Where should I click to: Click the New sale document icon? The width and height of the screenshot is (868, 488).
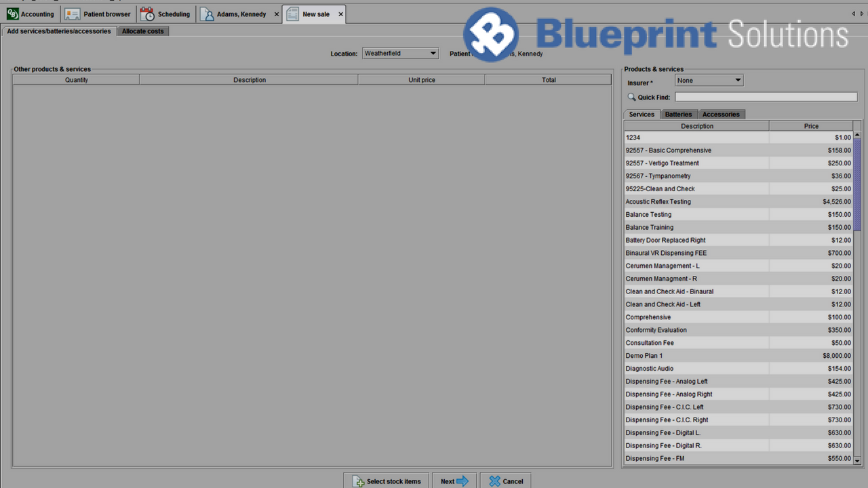coord(292,14)
